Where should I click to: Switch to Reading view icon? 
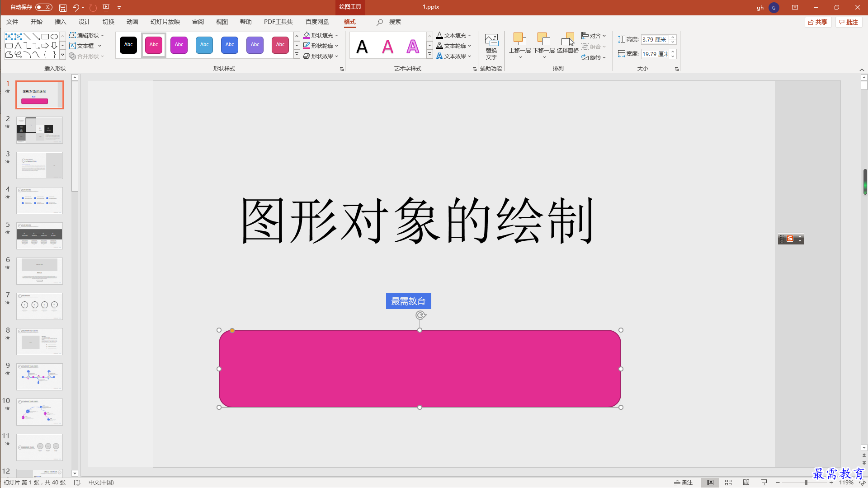coord(746,483)
